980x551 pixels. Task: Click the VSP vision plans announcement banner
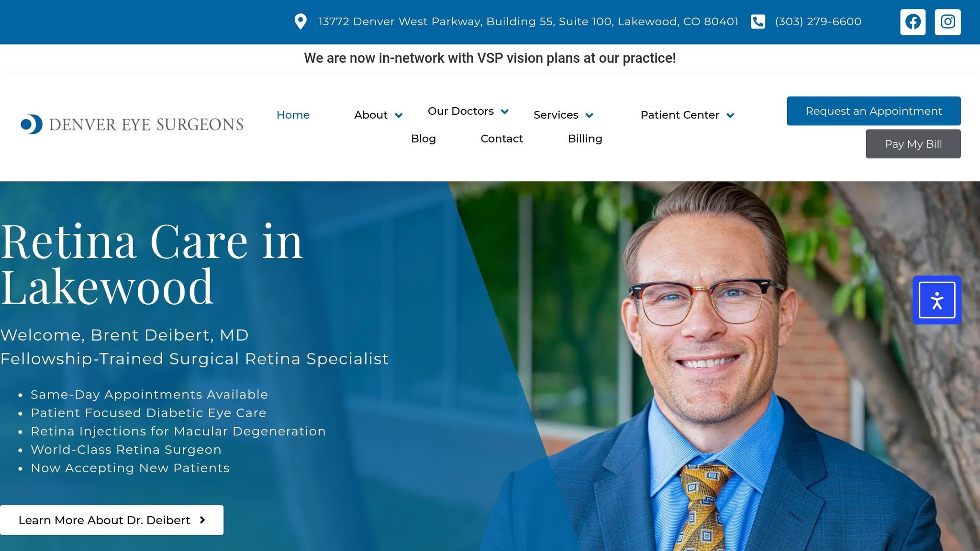pyautogui.click(x=490, y=58)
